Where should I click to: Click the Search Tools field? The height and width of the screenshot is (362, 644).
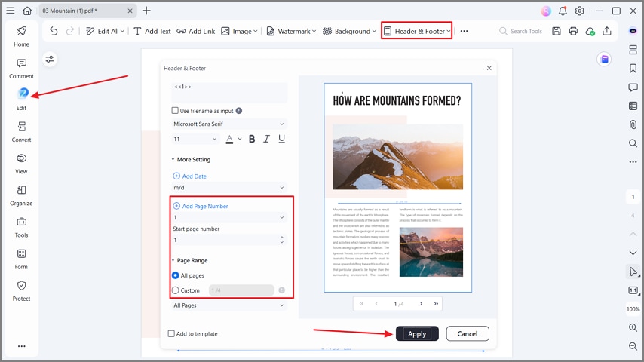(521, 31)
